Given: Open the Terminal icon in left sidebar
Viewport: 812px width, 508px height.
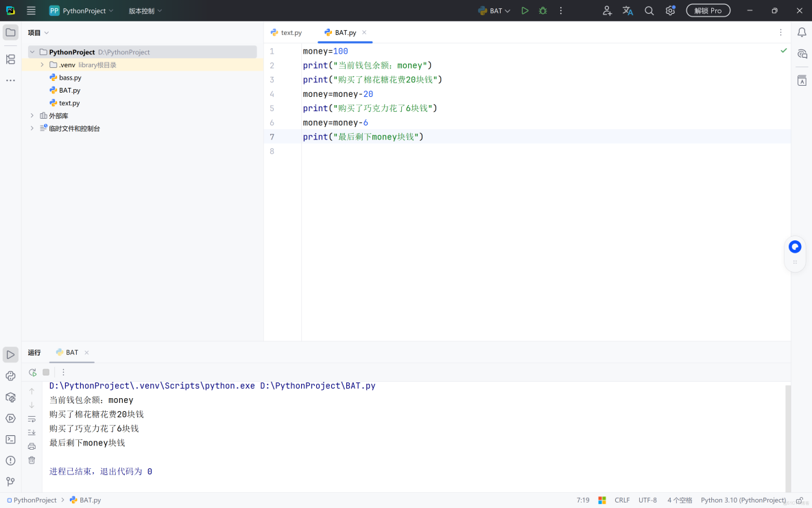Looking at the screenshot, I should point(10,438).
